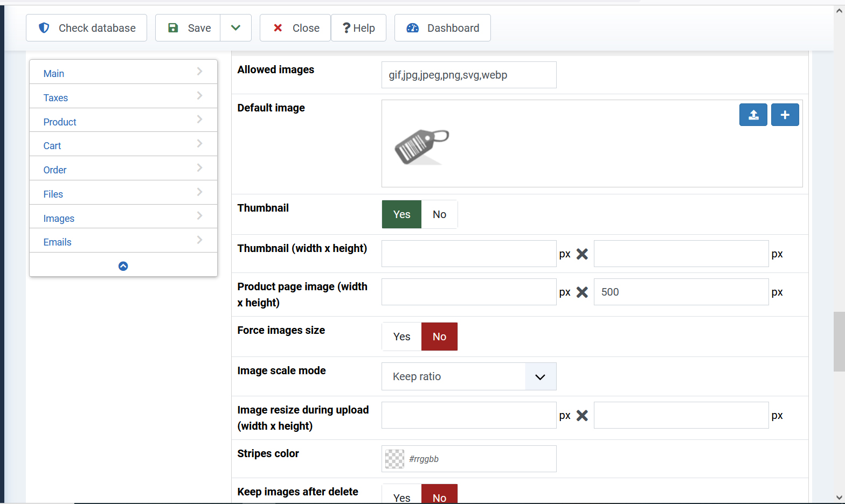Viewport: 845px width, 504px height.
Task: Set Keep images after delete to Yes
Action: pos(401,497)
